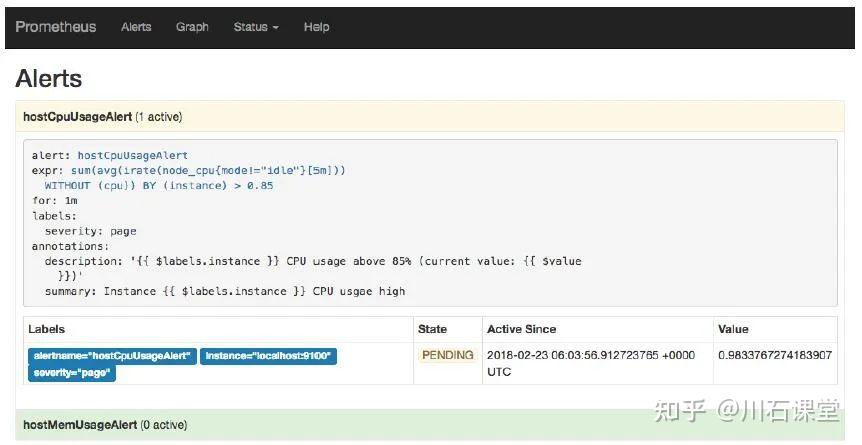The width and height of the screenshot is (862, 445).
Task: Expand the Status dropdown menu
Action: click(256, 27)
